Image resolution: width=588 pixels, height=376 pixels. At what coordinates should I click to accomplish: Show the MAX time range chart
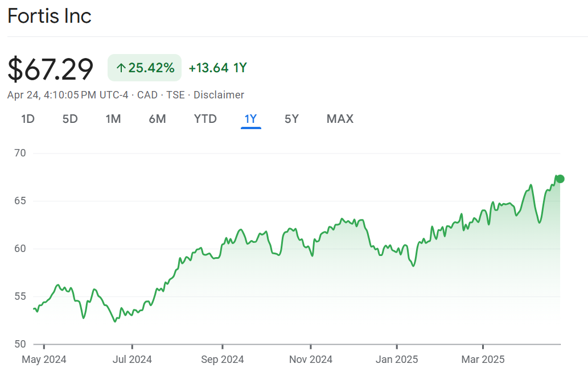click(340, 119)
